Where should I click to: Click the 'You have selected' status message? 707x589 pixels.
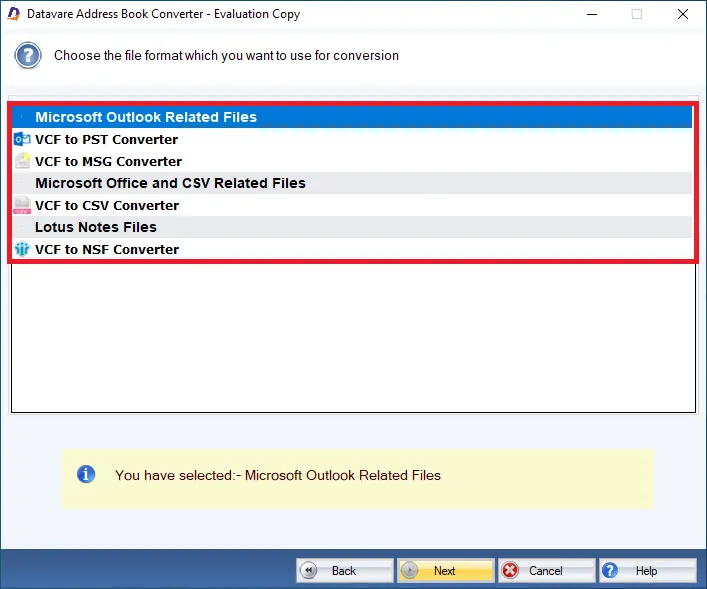tap(278, 475)
